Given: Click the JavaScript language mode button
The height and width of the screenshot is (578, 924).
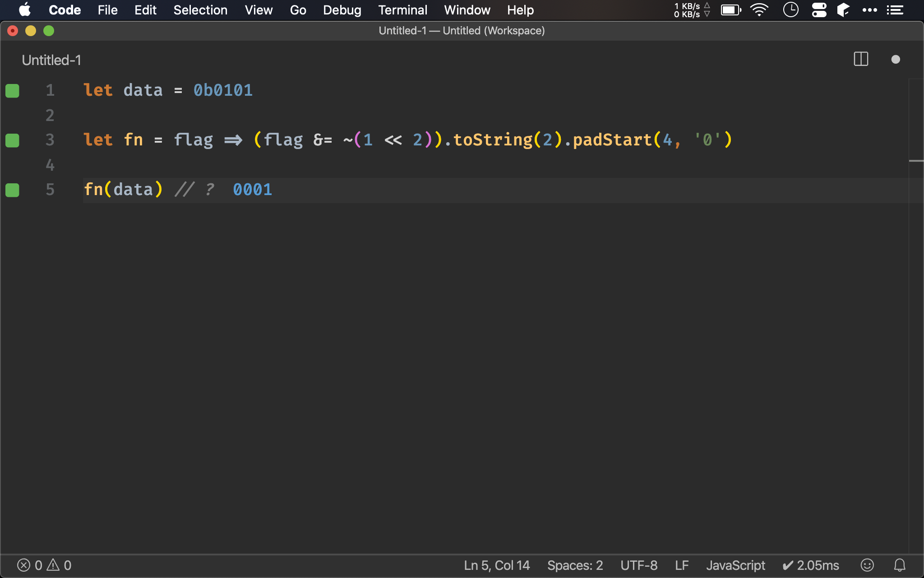Looking at the screenshot, I should tap(736, 565).
